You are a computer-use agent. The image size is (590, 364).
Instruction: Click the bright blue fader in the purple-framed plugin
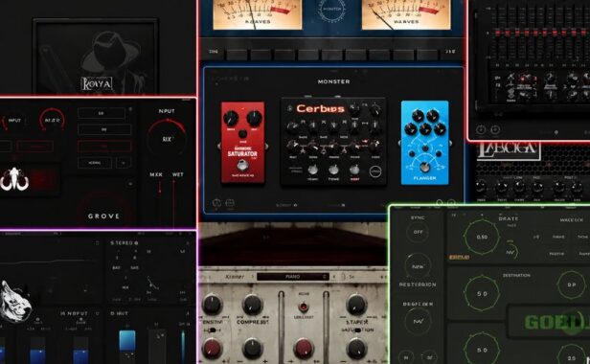[x=127, y=340]
